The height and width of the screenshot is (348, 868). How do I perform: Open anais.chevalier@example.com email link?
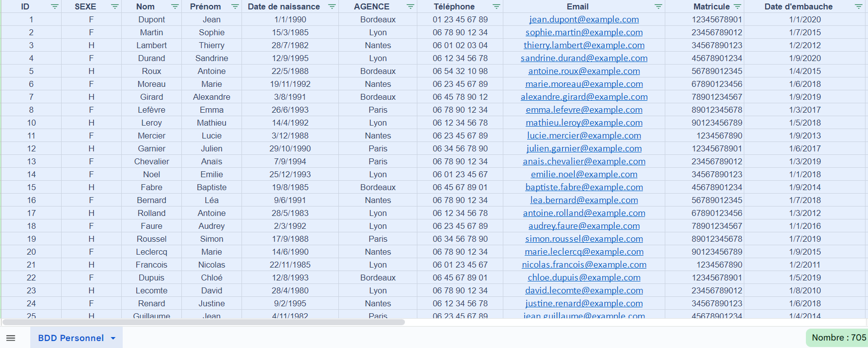pos(584,161)
